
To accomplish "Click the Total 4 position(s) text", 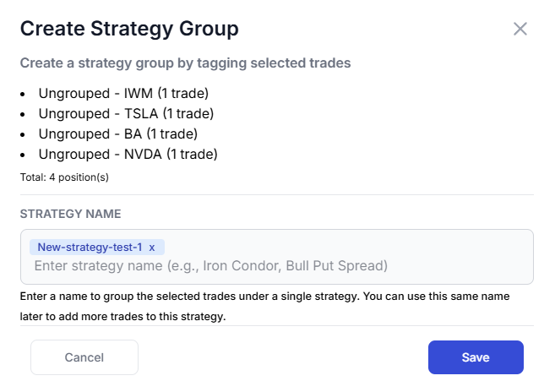I will point(64,177).
